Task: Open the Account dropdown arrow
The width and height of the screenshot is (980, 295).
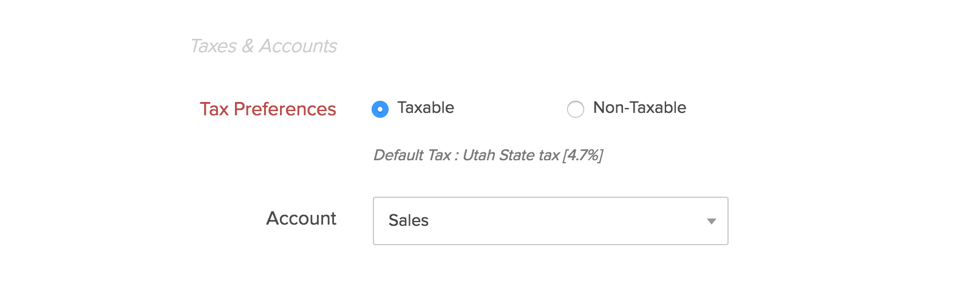Action: point(711,222)
